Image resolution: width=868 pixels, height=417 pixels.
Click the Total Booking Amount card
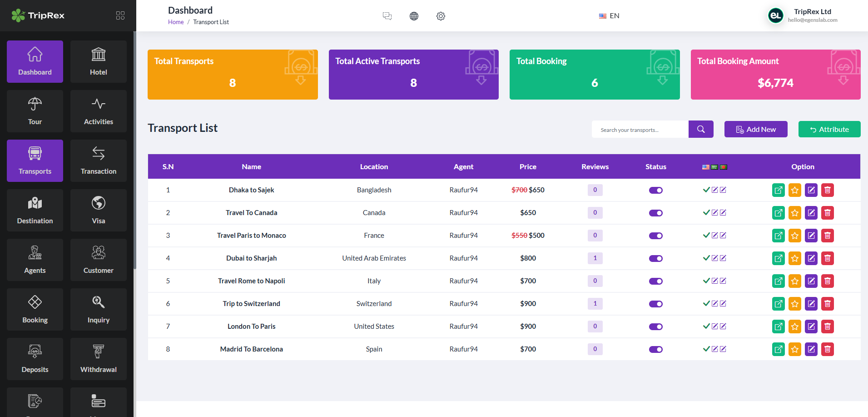coord(775,75)
